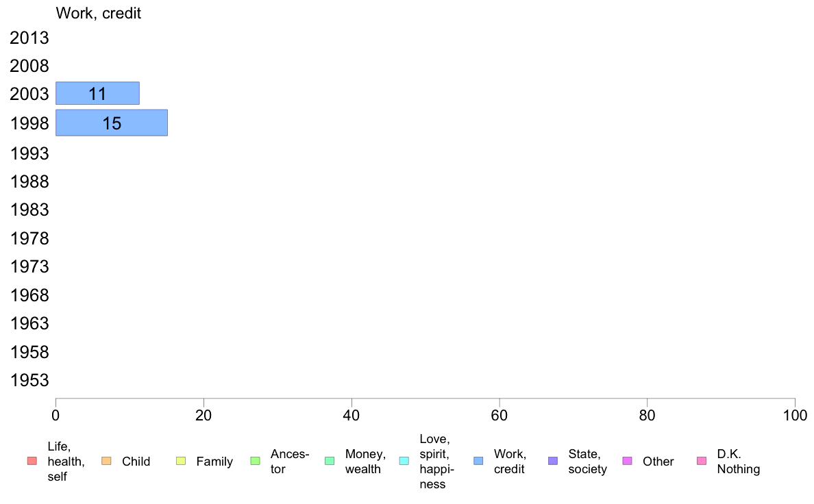Click the 100 tick on the x-axis
The image size is (814, 504).
click(x=795, y=414)
